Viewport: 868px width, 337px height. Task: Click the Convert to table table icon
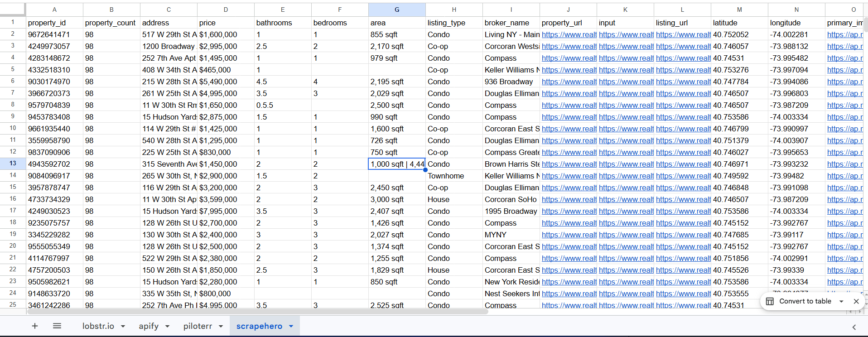(770, 301)
